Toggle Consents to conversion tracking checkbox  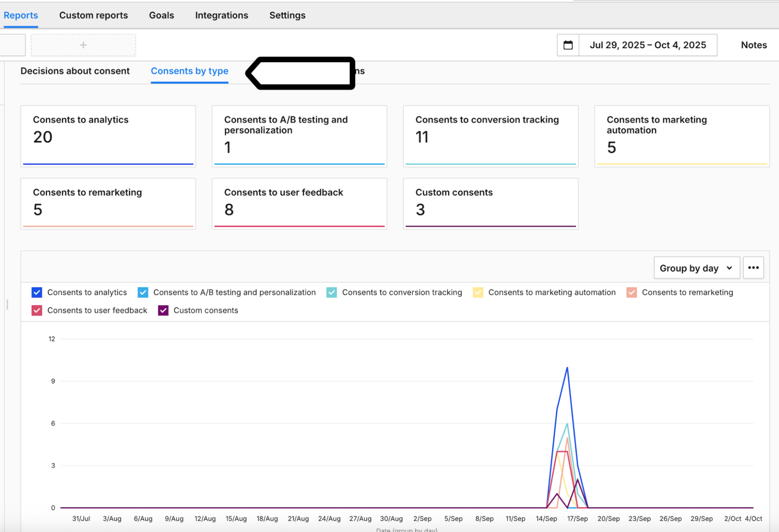point(332,292)
